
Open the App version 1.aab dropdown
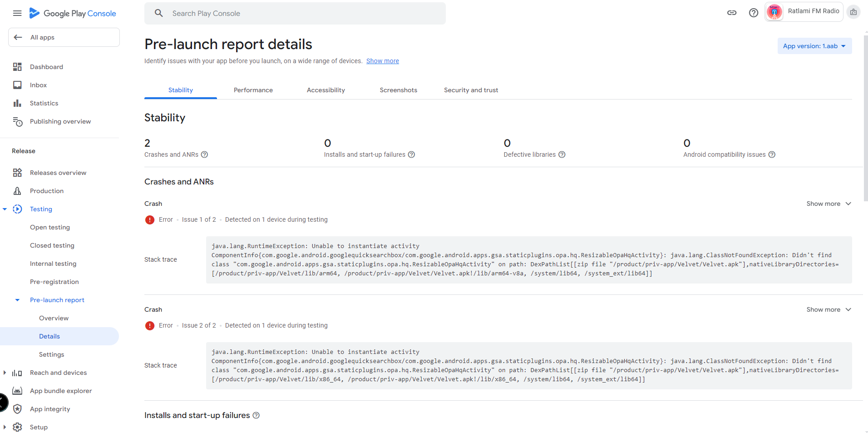[x=814, y=46]
